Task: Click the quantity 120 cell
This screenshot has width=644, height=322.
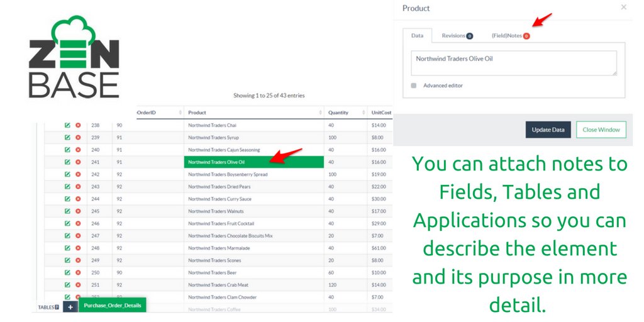Action: point(346,285)
